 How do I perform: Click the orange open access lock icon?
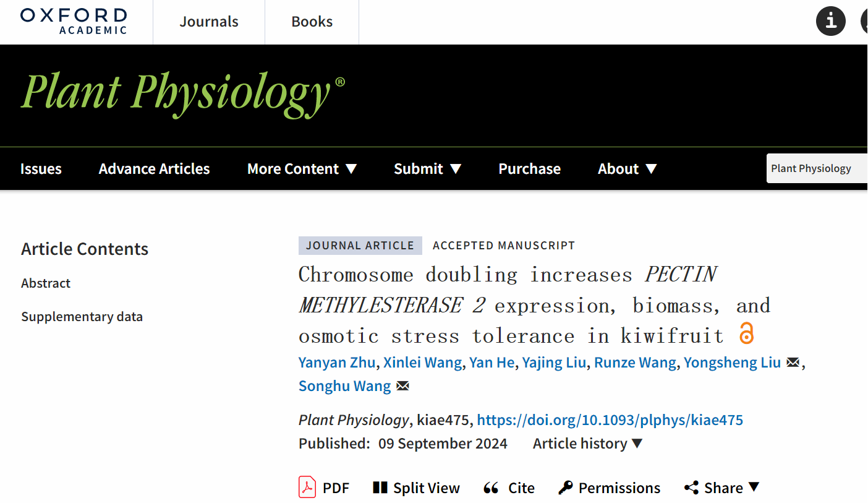tap(746, 334)
